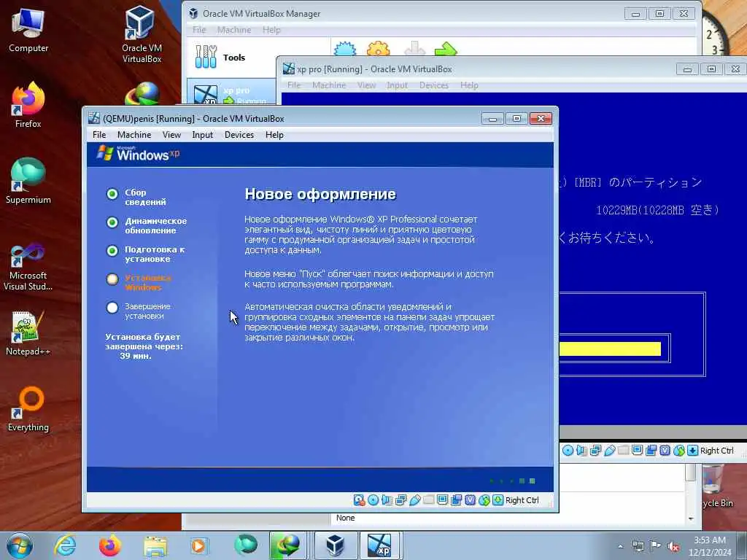Click mouse integration indicator in QEMU VM status bar
Viewport: 747px width, 560px height.
tap(484, 500)
